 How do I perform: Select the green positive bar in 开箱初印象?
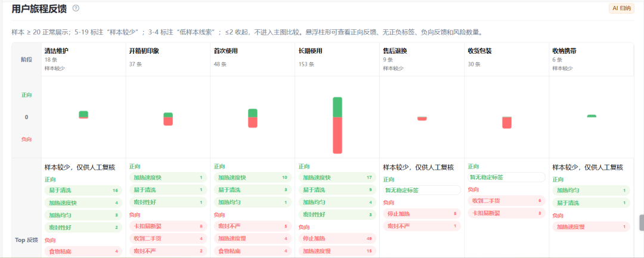tap(168, 115)
